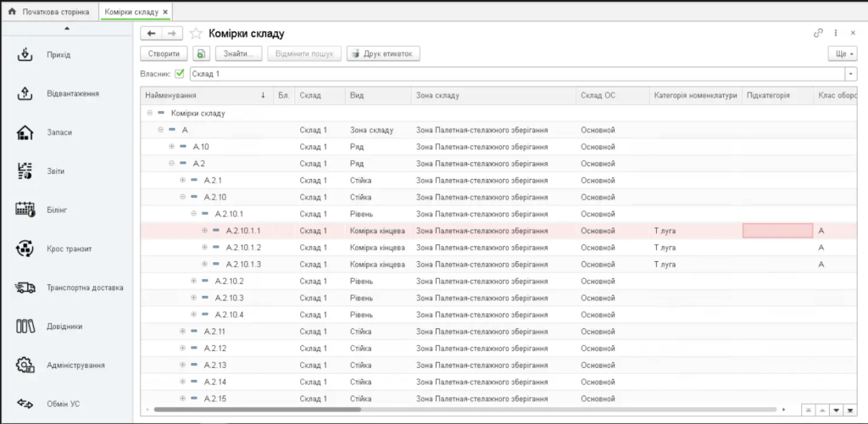
Task: Copy link to this page icon
Action: 818,33
